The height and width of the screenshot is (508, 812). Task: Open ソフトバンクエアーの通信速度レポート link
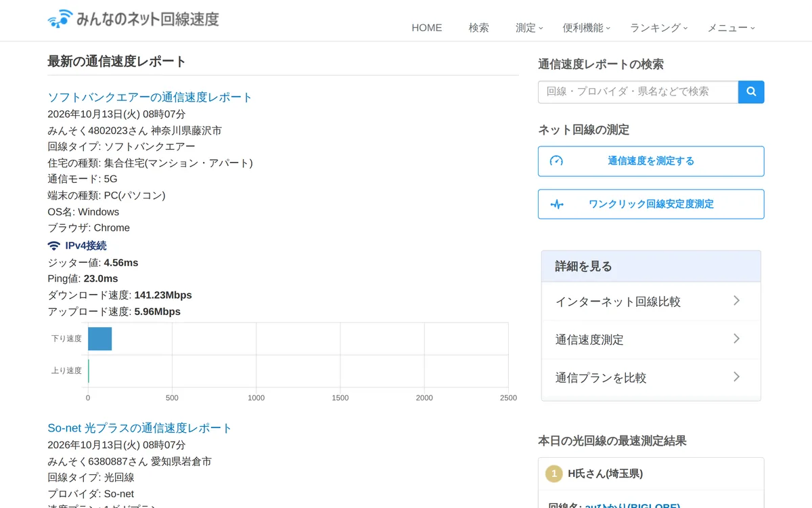[150, 98]
